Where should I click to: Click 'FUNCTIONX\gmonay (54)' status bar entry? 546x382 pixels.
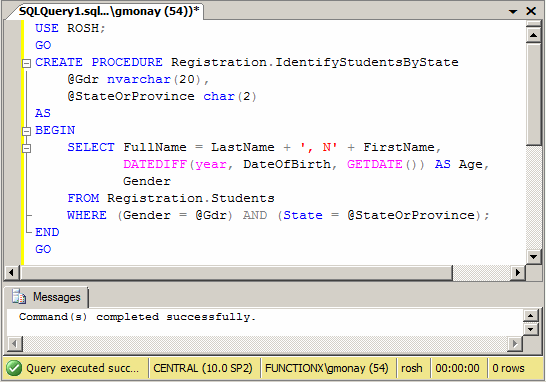coord(327,368)
